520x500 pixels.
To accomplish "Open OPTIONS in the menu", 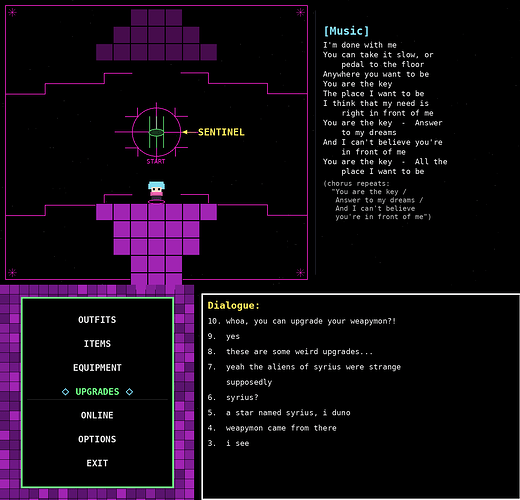I will point(97,439).
